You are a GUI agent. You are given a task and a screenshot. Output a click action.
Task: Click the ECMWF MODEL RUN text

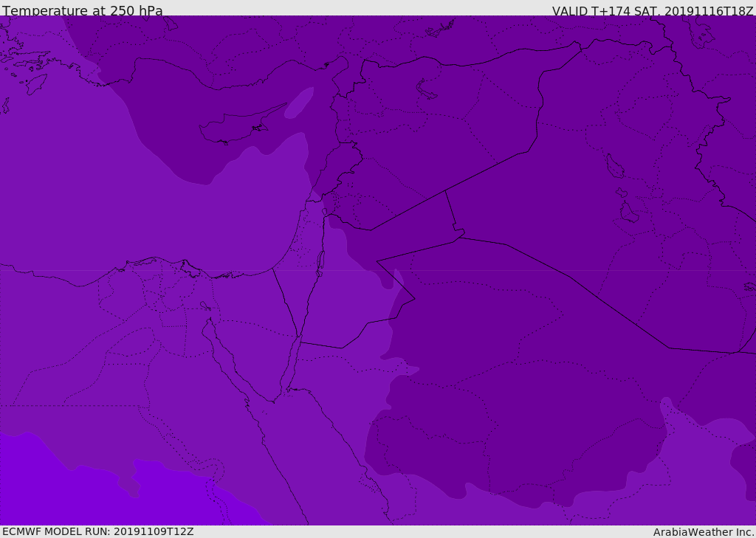click(98, 531)
